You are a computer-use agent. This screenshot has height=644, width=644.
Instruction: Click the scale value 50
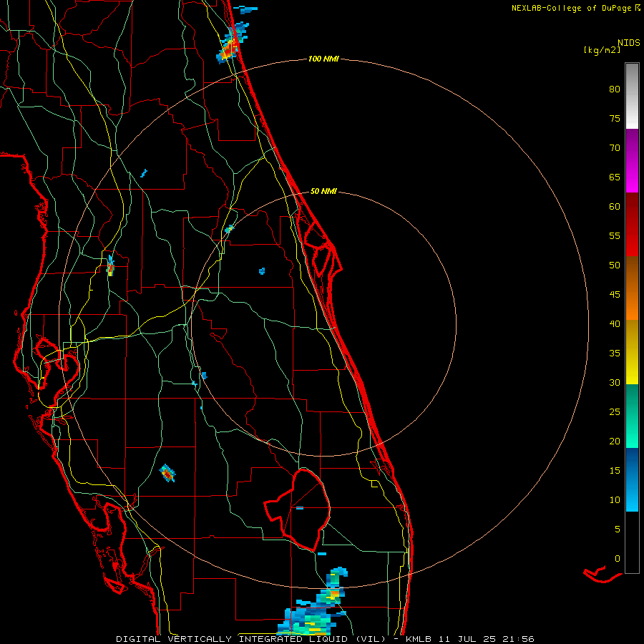coord(615,265)
